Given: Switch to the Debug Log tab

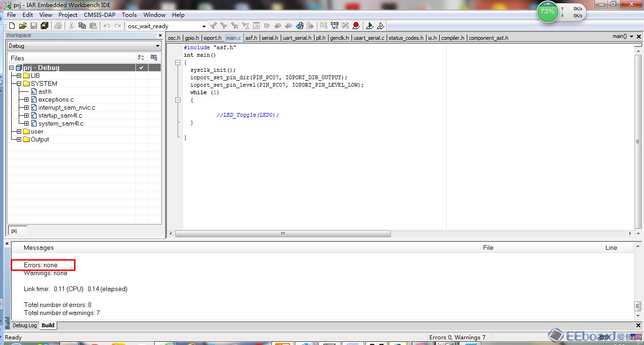Looking at the screenshot, I should click(x=24, y=325).
